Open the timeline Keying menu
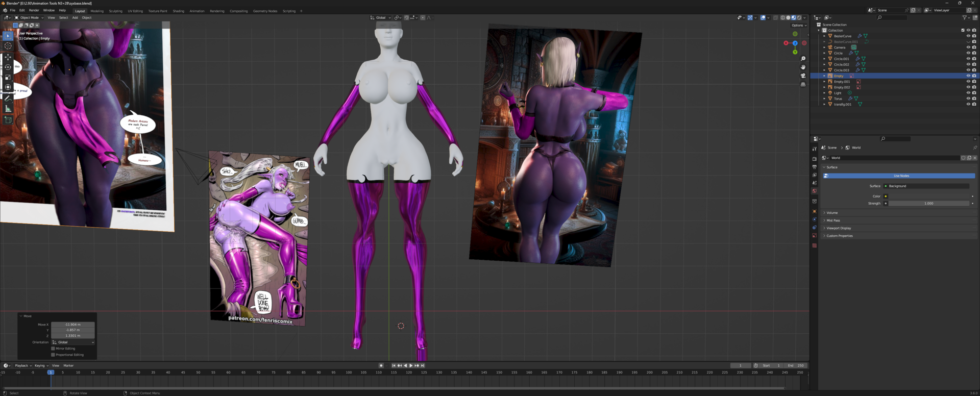The height and width of the screenshot is (396, 980). pyautogui.click(x=41, y=365)
